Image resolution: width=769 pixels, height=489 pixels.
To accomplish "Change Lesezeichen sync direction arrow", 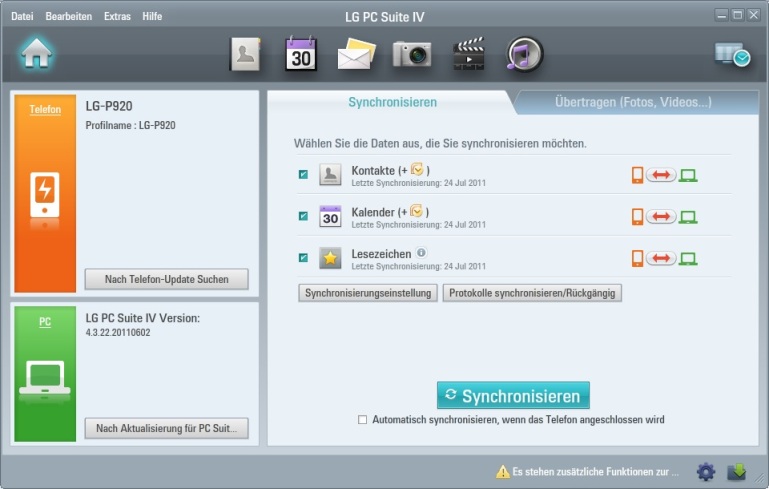I will point(661,259).
